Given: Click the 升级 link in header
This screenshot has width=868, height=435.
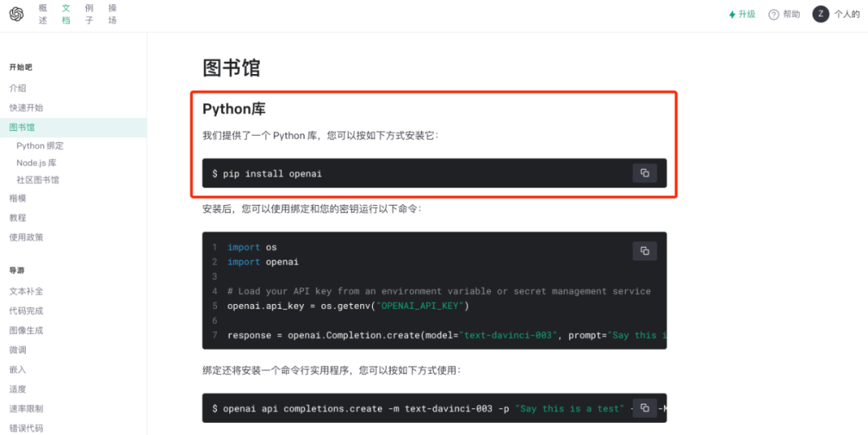Looking at the screenshot, I should tap(747, 14).
